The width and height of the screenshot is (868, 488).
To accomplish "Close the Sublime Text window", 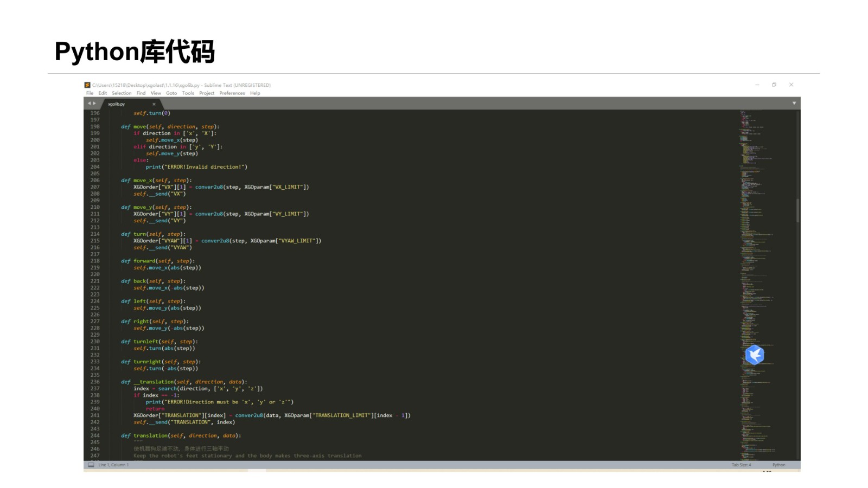I will [792, 85].
